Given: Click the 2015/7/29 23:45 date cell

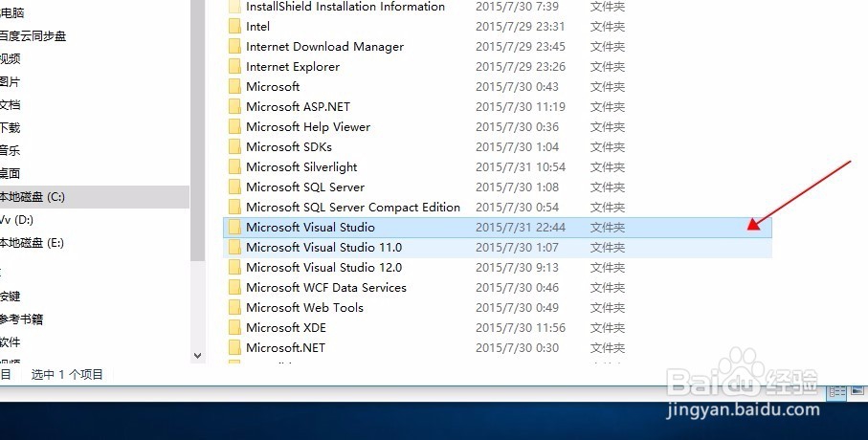Looking at the screenshot, I should tap(521, 47).
